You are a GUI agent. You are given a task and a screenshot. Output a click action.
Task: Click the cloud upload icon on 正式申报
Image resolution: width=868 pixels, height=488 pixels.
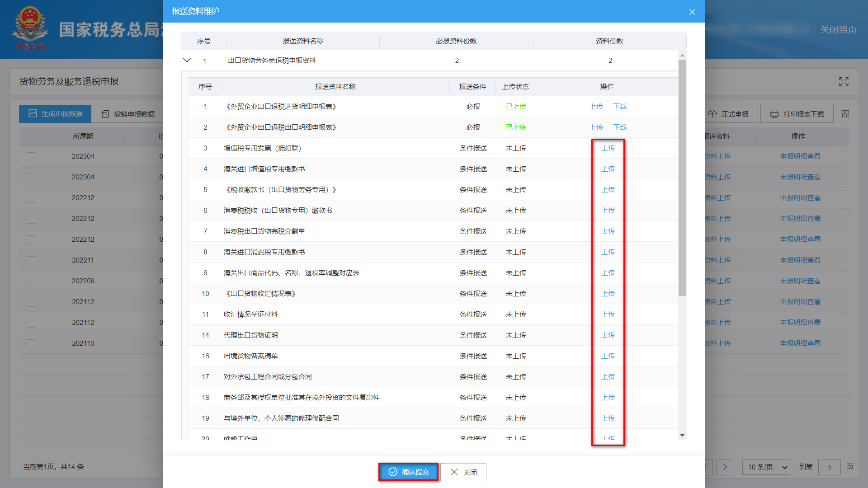[x=713, y=114]
